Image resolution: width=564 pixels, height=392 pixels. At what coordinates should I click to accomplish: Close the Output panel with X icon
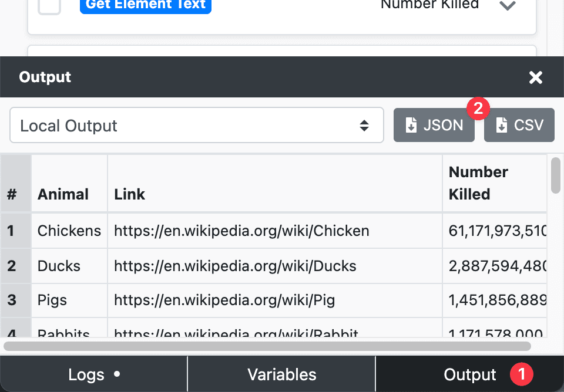pos(535,77)
